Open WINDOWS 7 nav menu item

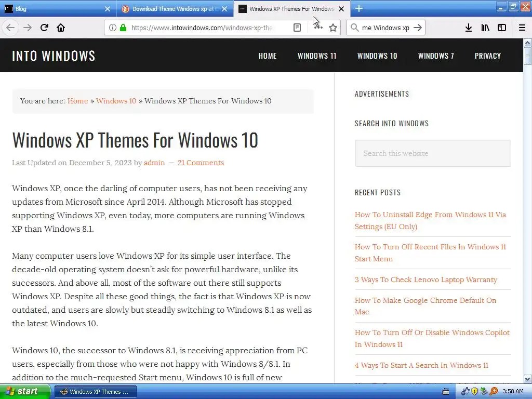(x=436, y=56)
